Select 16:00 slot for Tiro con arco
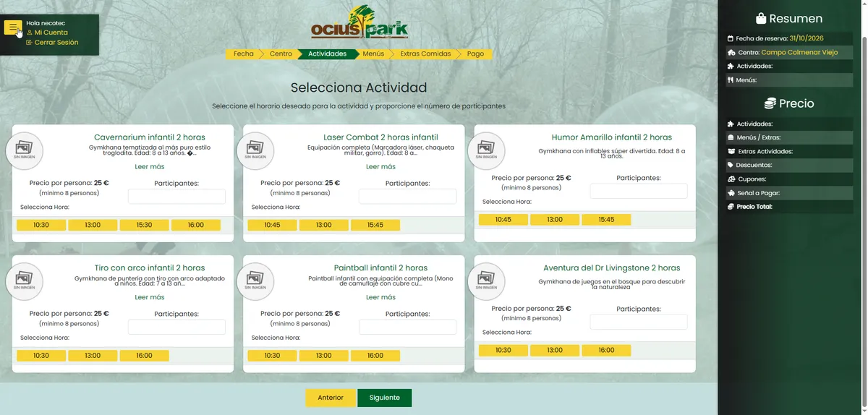This screenshot has width=868, height=415. point(145,356)
